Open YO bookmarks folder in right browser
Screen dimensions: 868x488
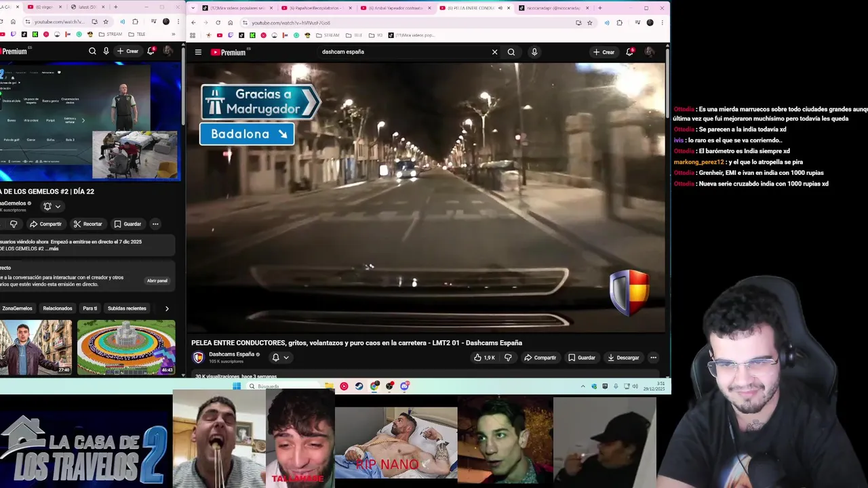tap(376, 35)
